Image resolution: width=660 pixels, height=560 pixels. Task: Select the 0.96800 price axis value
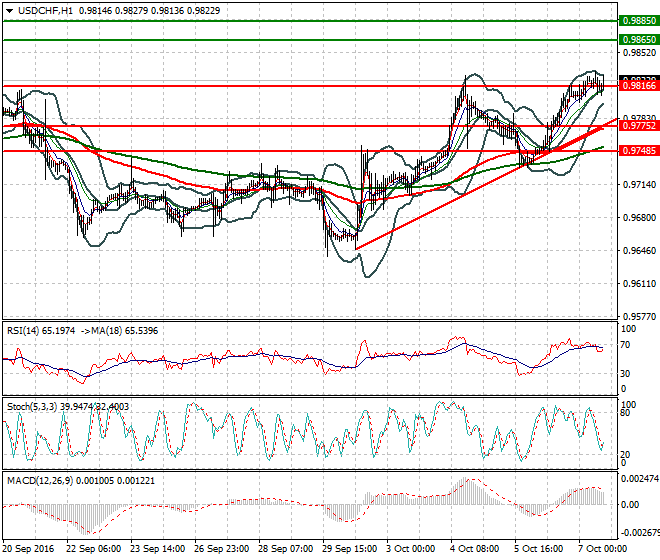639,218
